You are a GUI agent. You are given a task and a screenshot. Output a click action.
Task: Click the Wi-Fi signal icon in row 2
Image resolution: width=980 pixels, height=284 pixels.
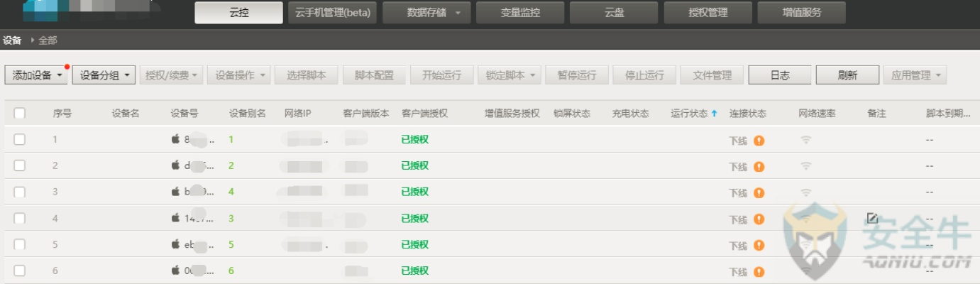pos(805,166)
